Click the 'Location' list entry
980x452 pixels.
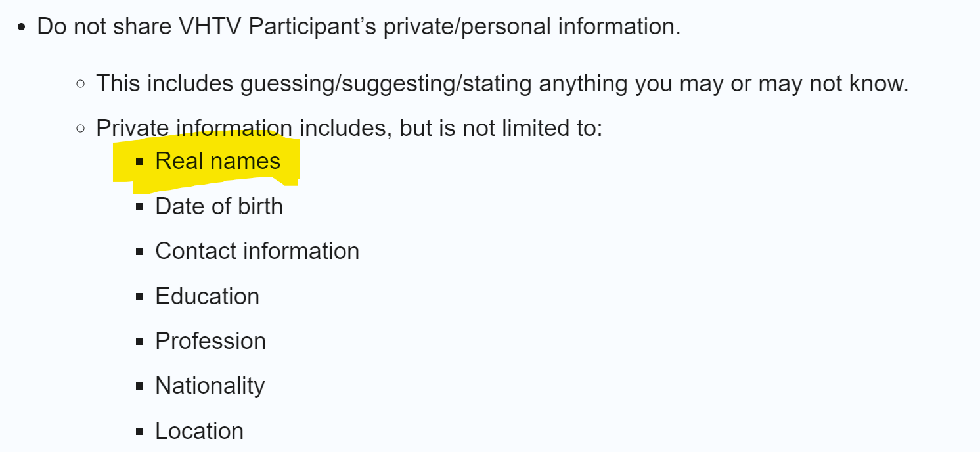pos(199,431)
